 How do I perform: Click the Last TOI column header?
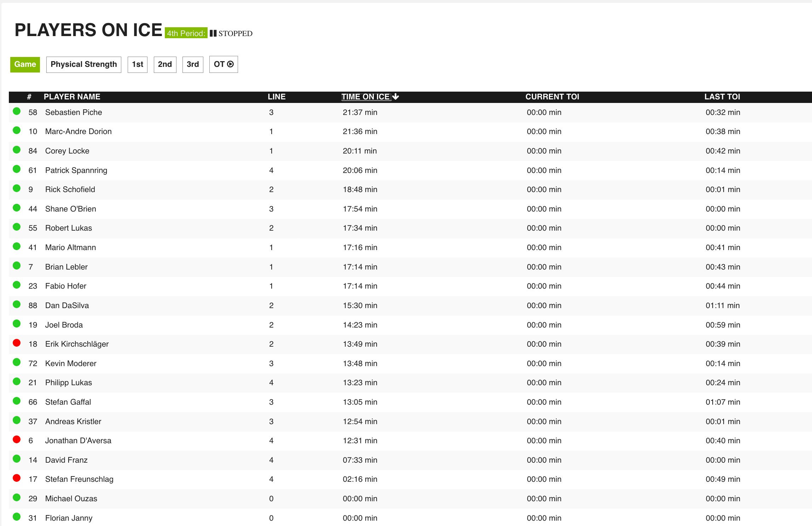(722, 97)
